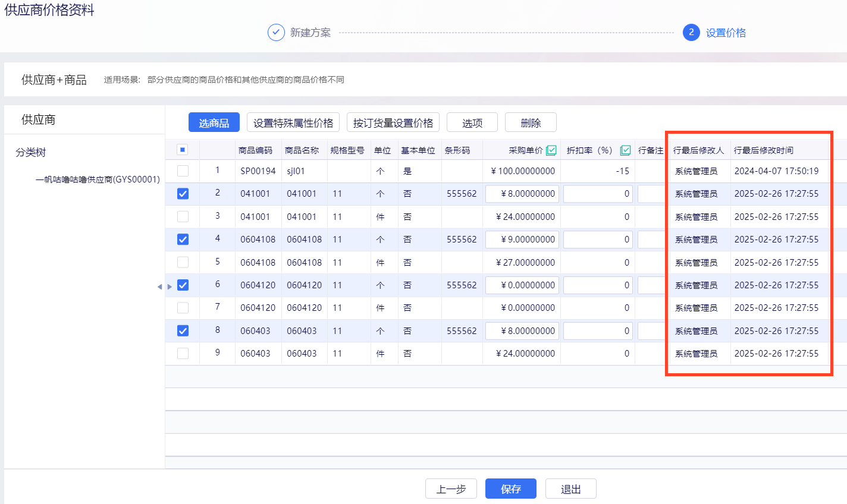Click the 规格型号 column header
This screenshot has height=504, width=847.
tap(347, 150)
